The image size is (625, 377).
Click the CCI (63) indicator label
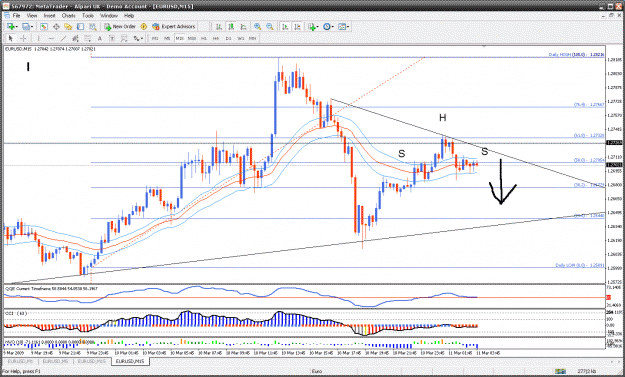(16, 314)
